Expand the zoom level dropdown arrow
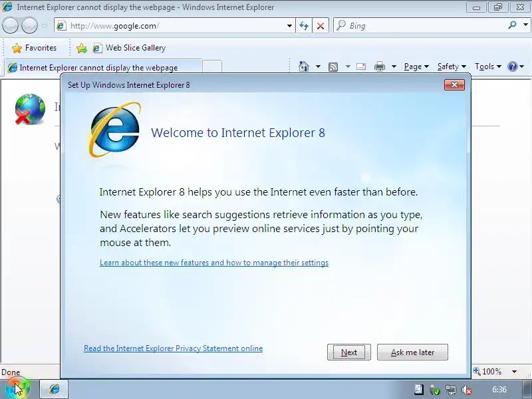Image resolution: width=532 pixels, height=399 pixels. point(514,372)
